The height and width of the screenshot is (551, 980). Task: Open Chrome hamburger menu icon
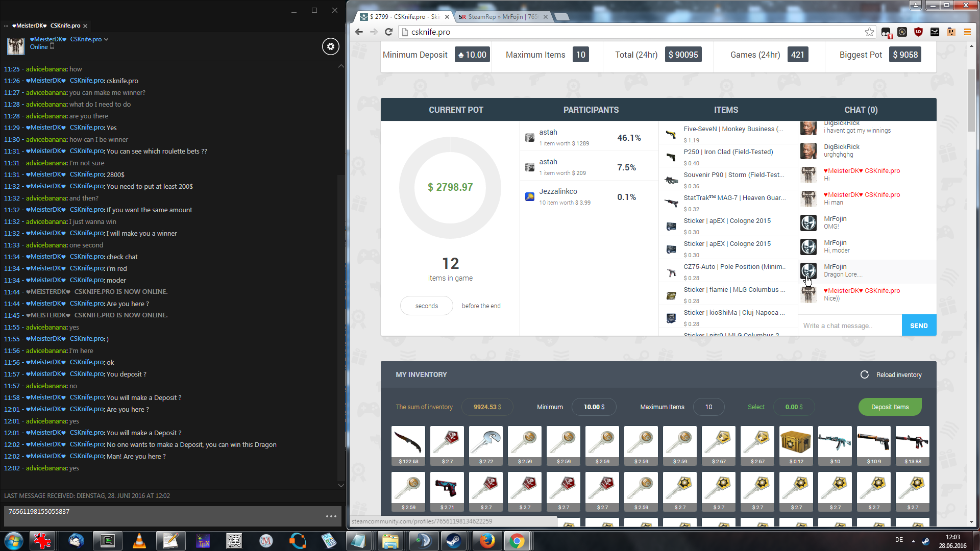967,32
